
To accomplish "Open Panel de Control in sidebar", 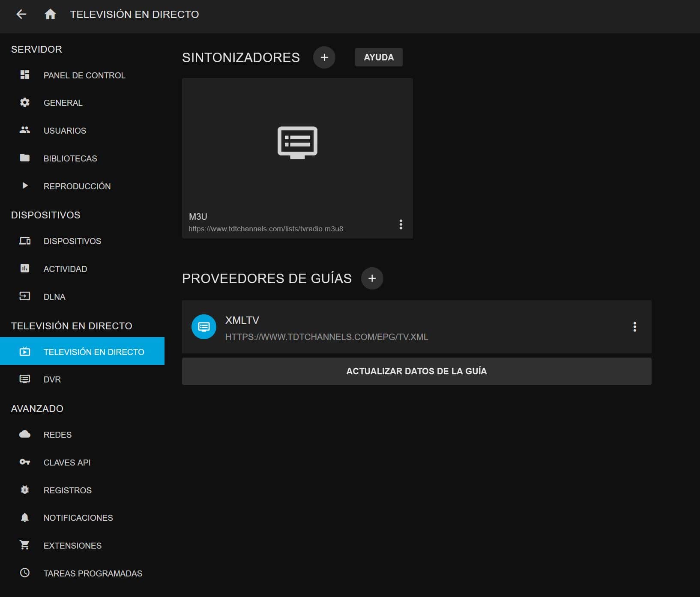I will click(84, 75).
